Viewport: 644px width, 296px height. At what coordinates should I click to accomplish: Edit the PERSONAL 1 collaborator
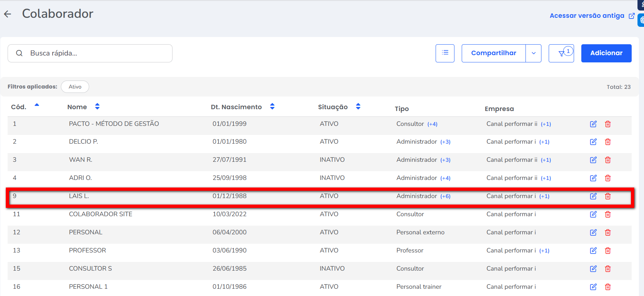point(593,287)
